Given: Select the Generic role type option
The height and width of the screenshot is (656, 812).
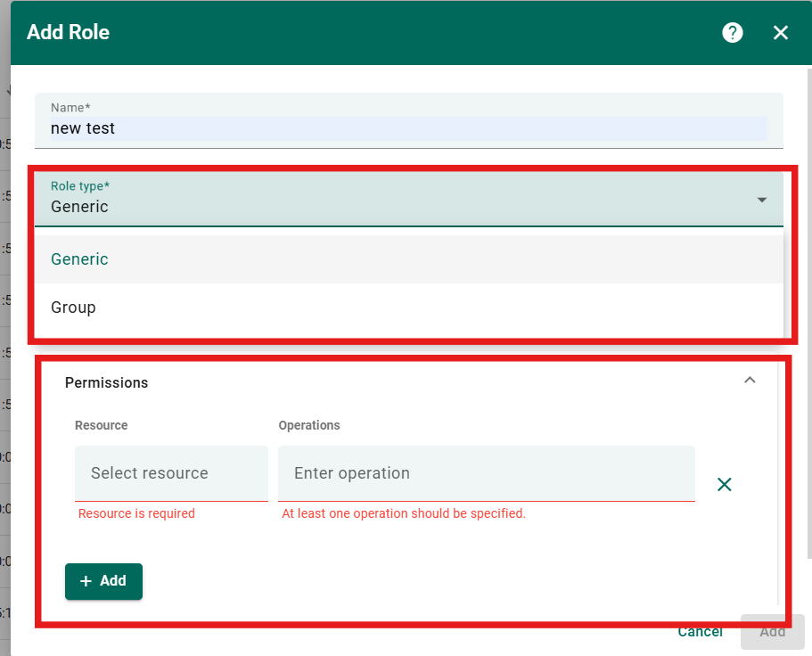Looking at the screenshot, I should point(408,258).
